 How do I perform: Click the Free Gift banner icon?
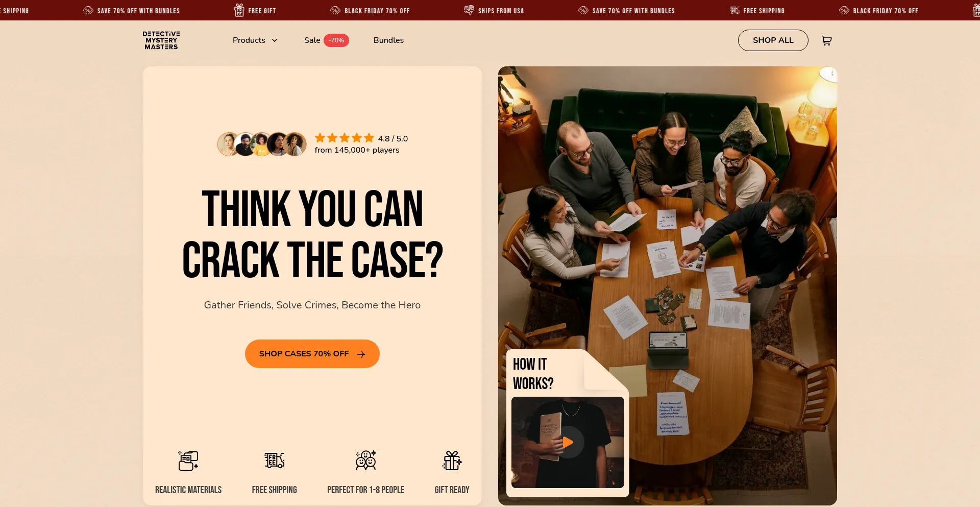coord(239,10)
